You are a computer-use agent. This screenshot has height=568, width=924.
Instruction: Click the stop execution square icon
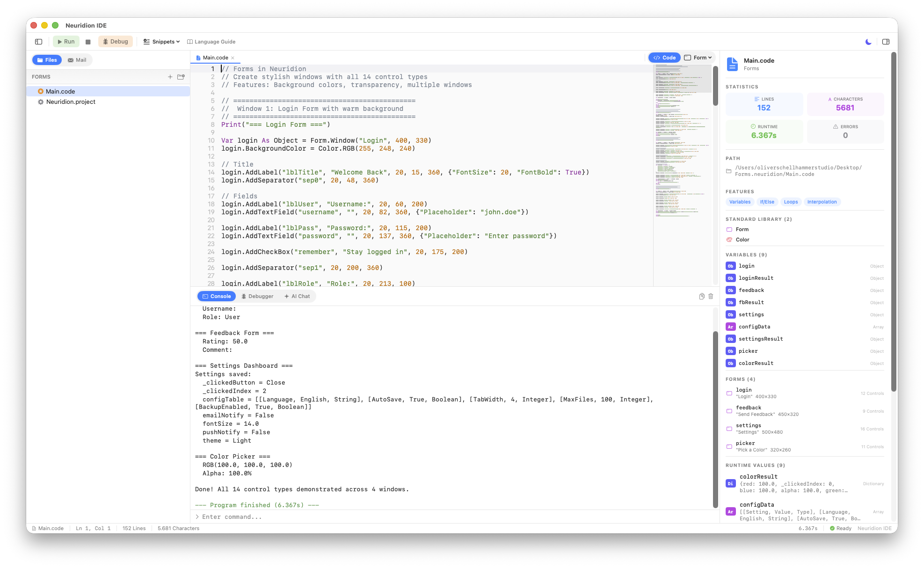(x=88, y=42)
